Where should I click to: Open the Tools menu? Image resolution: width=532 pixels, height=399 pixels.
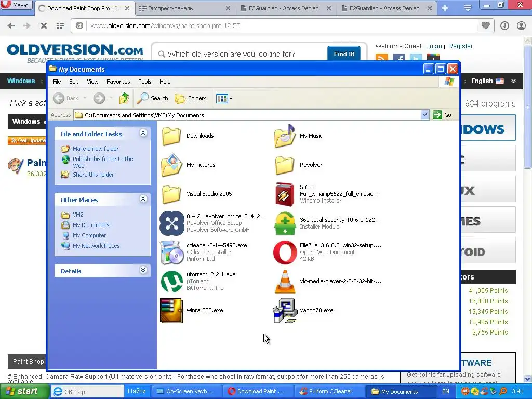point(145,82)
